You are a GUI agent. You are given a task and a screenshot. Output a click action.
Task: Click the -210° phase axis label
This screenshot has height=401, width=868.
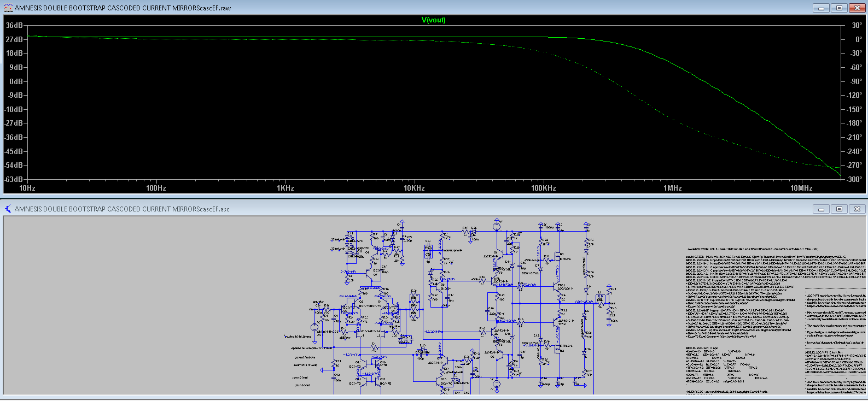pos(854,137)
